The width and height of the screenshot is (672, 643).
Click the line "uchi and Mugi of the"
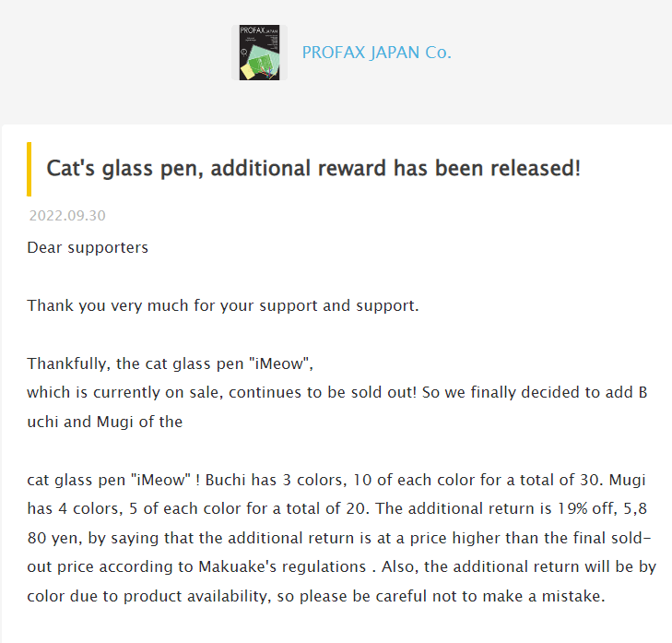click(x=104, y=422)
